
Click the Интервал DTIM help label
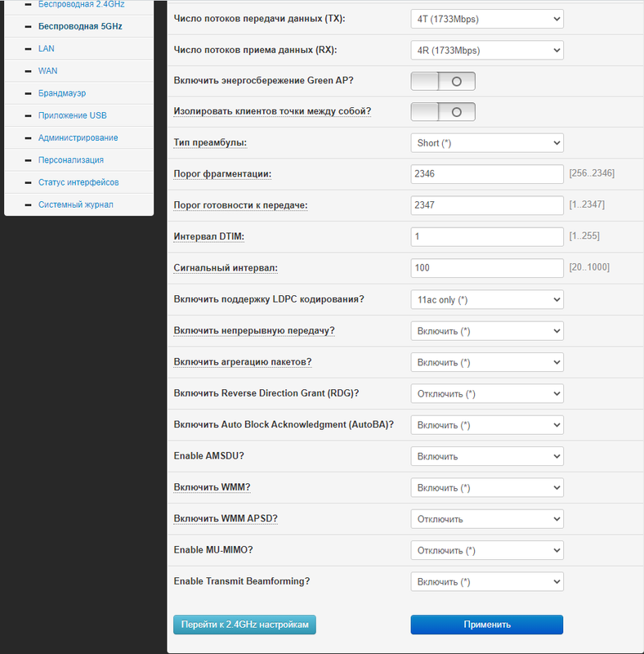coord(209,236)
